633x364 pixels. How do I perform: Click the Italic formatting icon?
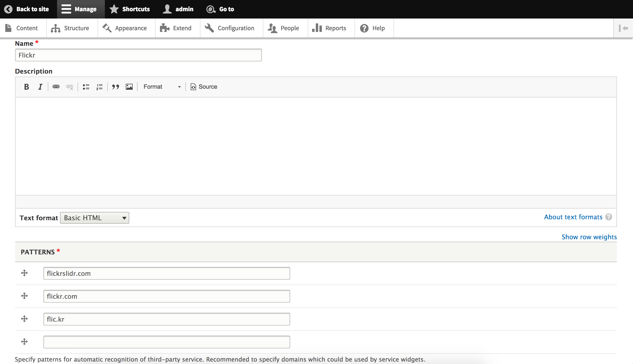tap(40, 86)
